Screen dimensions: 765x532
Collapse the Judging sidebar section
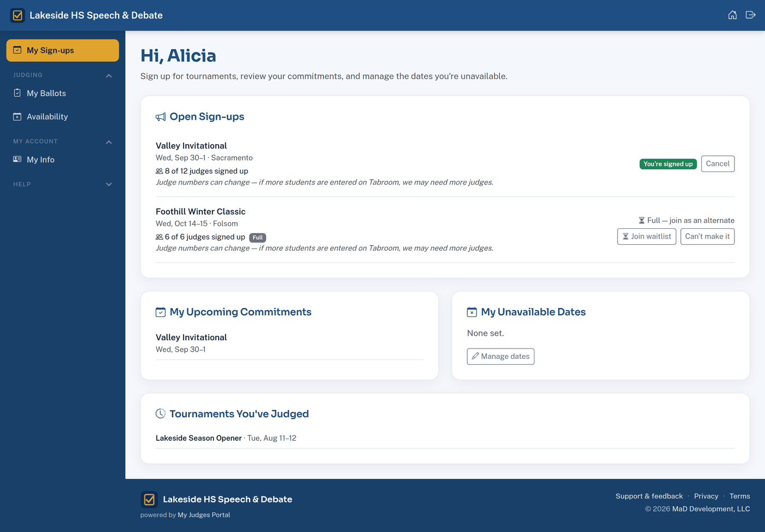point(109,75)
